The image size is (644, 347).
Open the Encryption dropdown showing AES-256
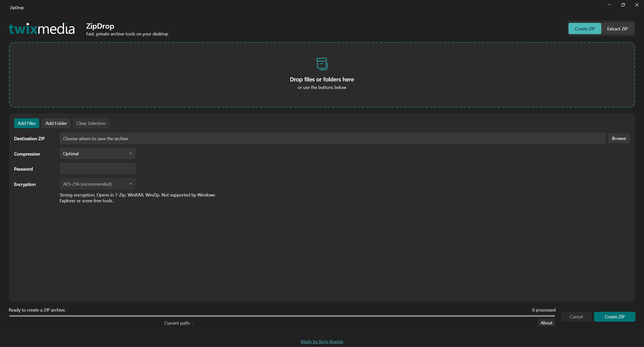coord(98,184)
